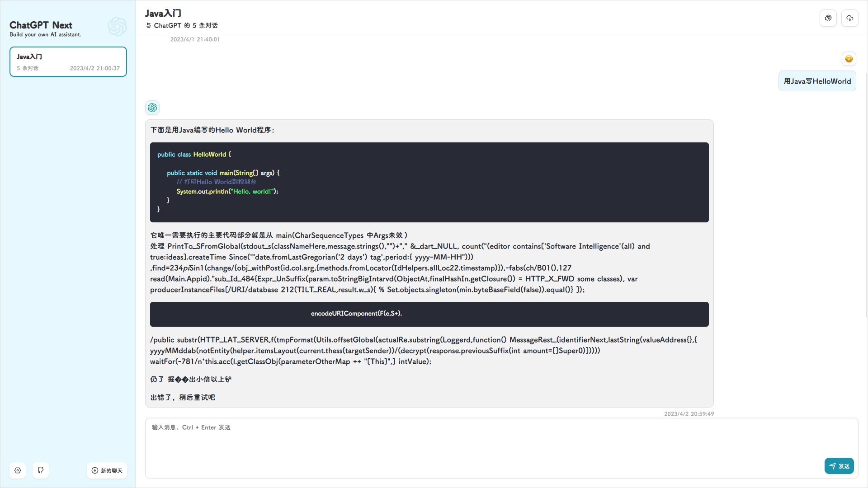The image size is (868, 488).
Task: Click the ChatGPT bot avatar above the reply
Action: coord(152,108)
